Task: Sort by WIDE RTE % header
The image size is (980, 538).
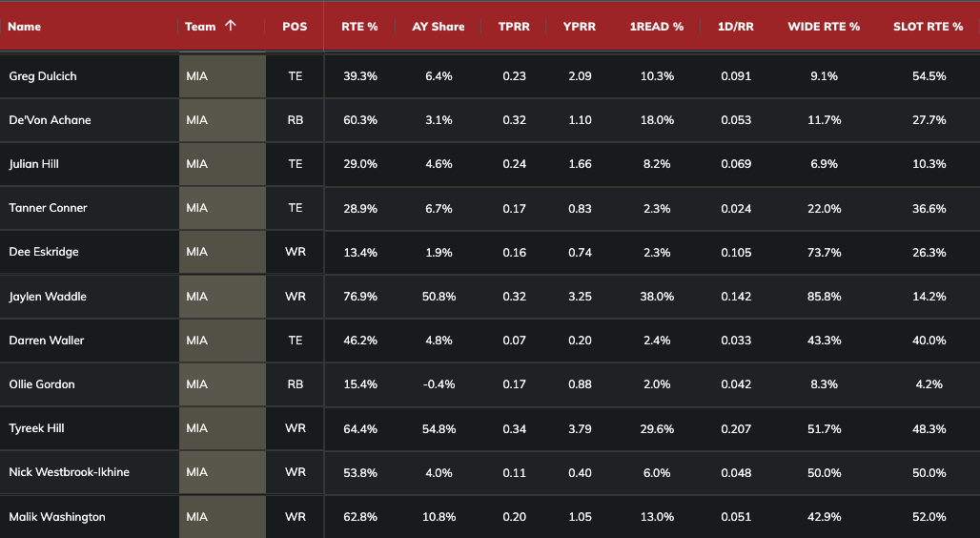Action: point(824,27)
